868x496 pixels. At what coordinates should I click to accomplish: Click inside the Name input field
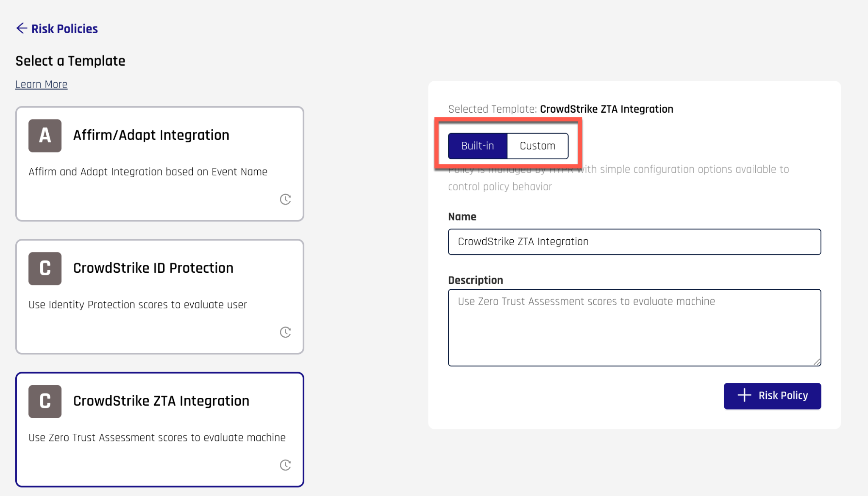coord(634,241)
